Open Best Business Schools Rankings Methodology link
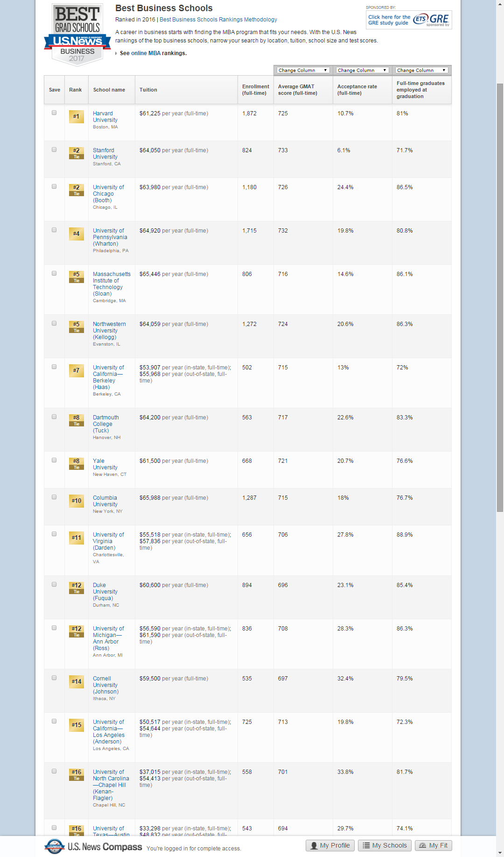 (218, 20)
